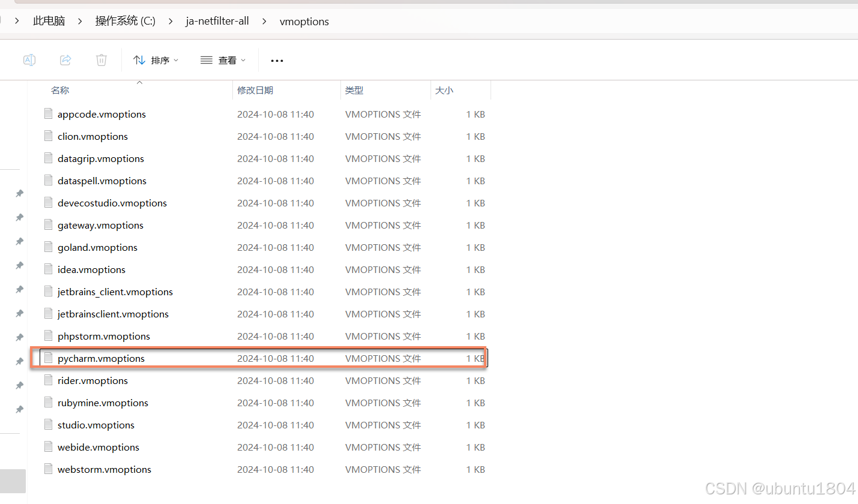The height and width of the screenshot is (504, 858).
Task: Select the webide.vmoptions file name
Action: pyautogui.click(x=98, y=447)
